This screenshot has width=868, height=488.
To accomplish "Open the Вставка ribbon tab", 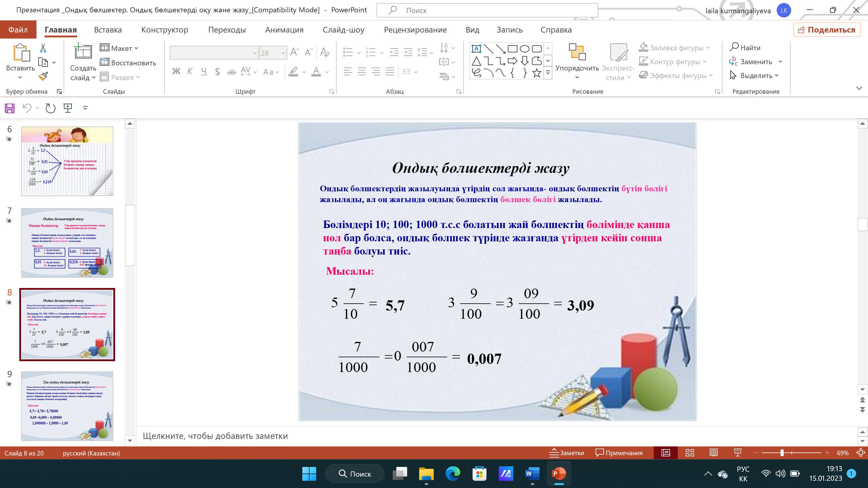I will tap(108, 30).
